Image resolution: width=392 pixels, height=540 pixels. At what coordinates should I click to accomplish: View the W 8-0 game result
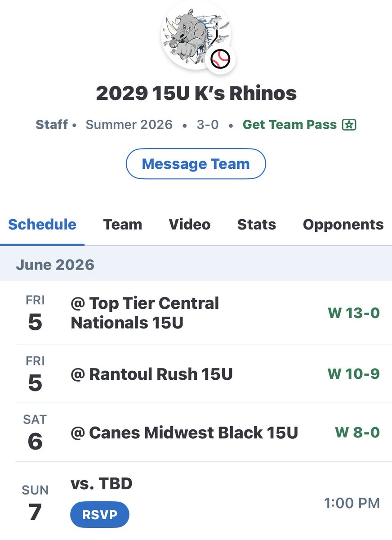(x=357, y=432)
